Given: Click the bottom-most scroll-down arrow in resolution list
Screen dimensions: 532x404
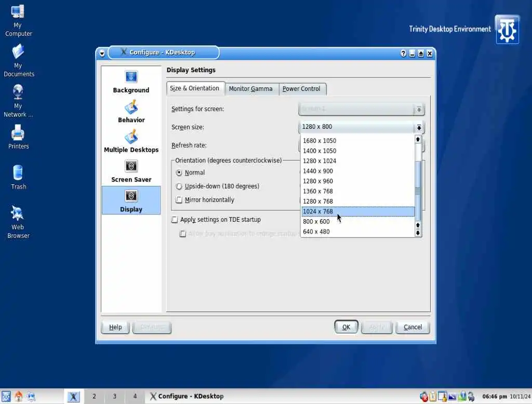Looking at the screenshot, I should click(x=418, y=233).
